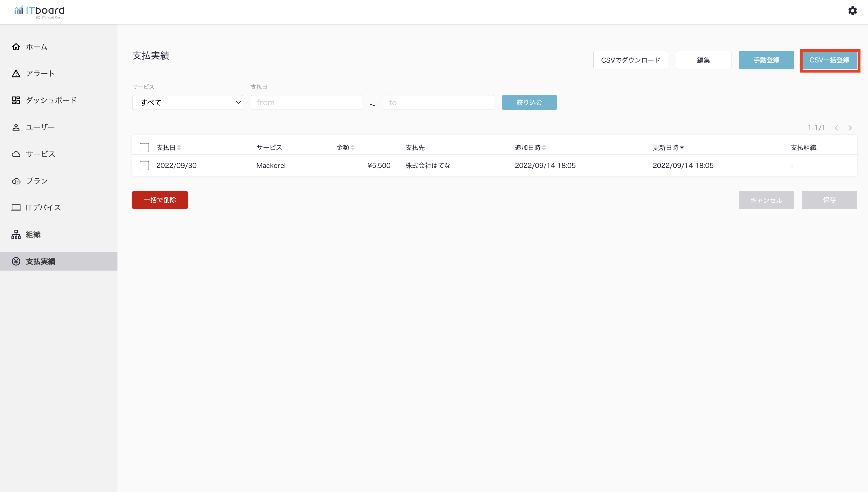
Task: Sort by 金額 column arrows
Action: pyautogui.click(x=353, y=148)
